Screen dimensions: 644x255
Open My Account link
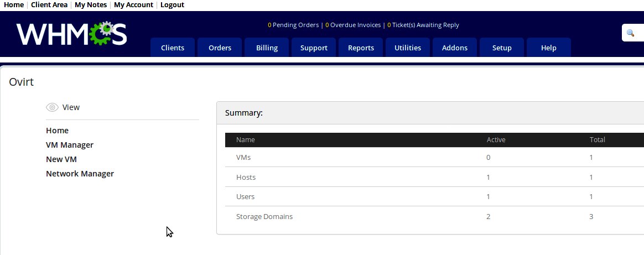pyautogui.click(x=133, y=5)
